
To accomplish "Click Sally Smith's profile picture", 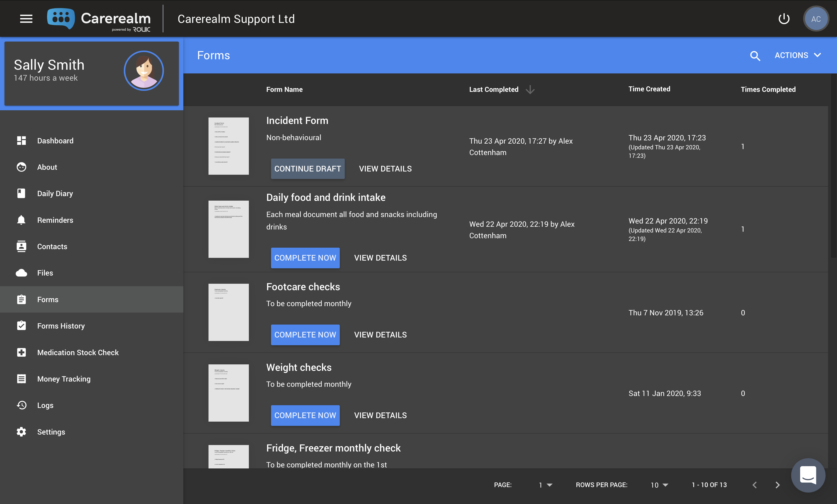I will [x=144, y=71].
